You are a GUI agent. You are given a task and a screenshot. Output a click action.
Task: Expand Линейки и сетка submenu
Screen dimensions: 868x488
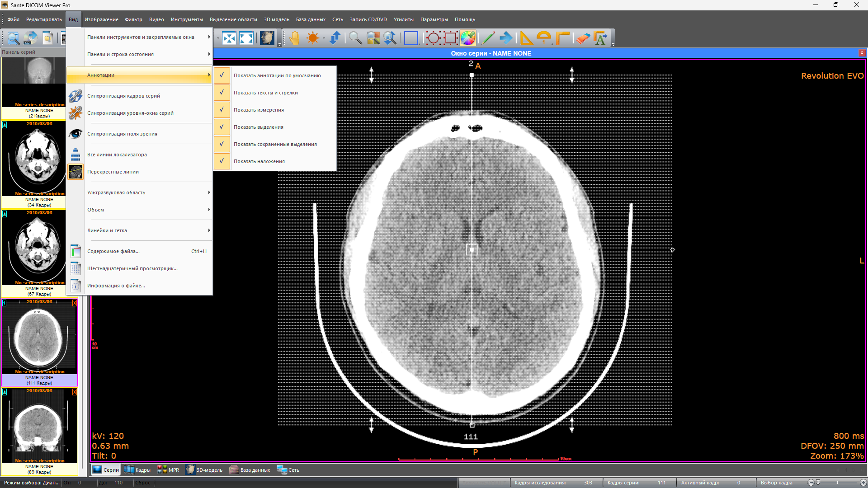(x=140, y=230)
